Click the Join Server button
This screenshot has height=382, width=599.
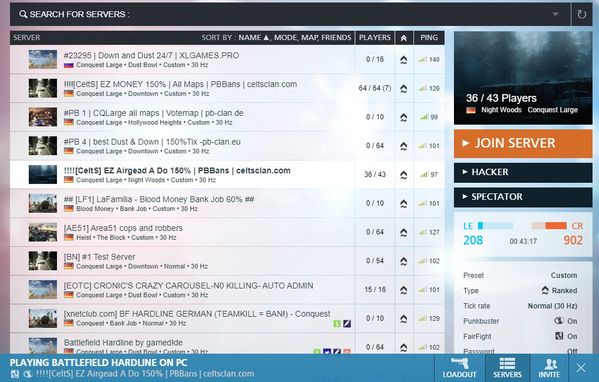523,143
